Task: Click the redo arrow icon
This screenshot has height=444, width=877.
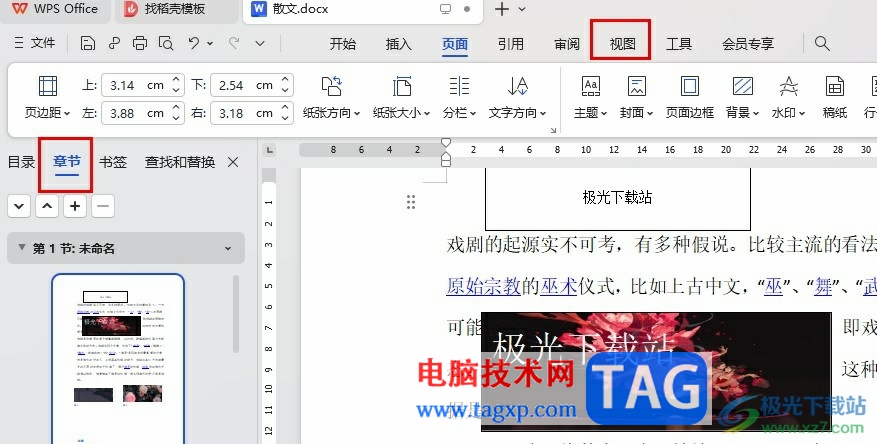Action: pyautogui.click(x=234, y=42)
